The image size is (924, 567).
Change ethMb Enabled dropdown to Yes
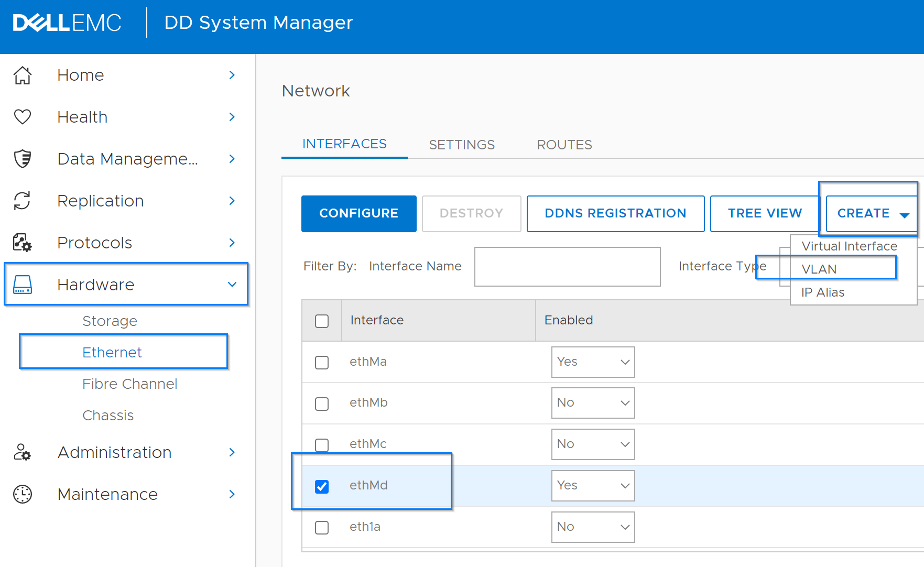592,403
